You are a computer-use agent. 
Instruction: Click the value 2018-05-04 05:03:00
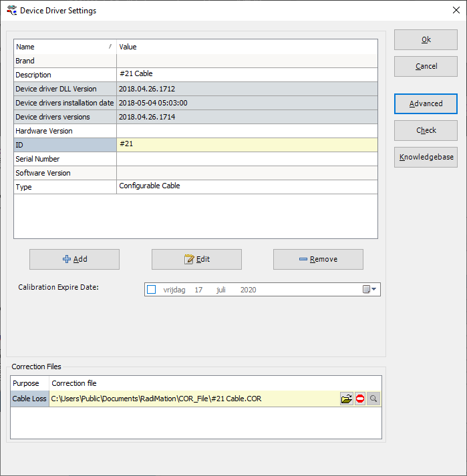pos(153,103)
